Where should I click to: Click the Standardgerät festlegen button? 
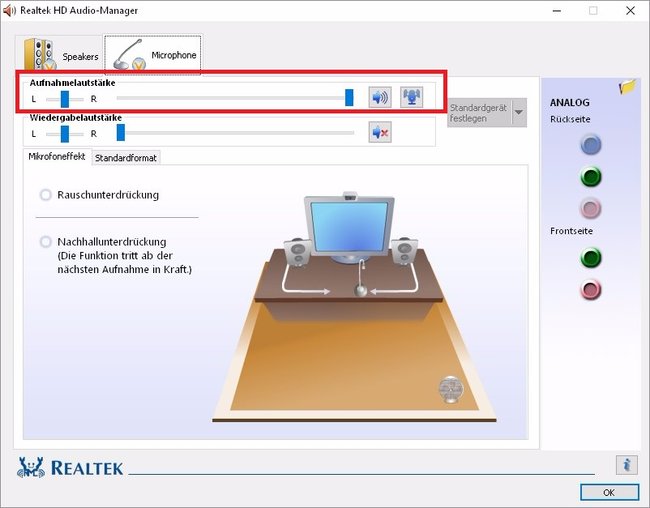click(479, 113)
